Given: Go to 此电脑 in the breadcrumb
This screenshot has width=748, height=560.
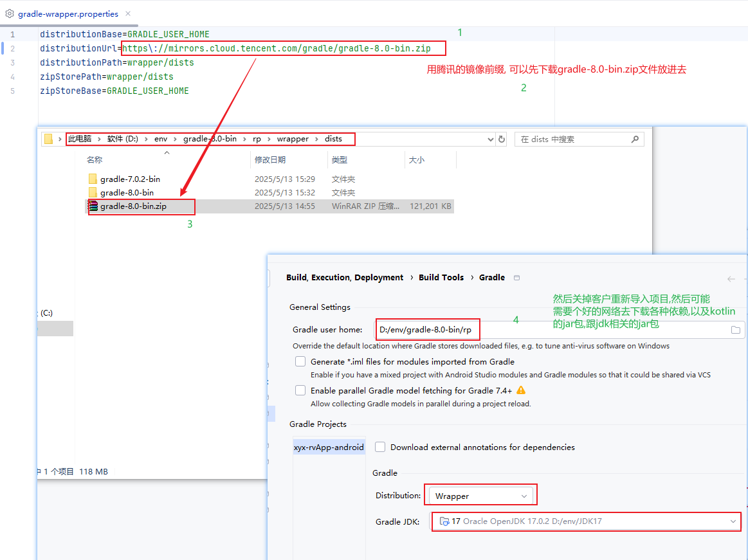Looking at the screenshot, I should tap(80, 139).
